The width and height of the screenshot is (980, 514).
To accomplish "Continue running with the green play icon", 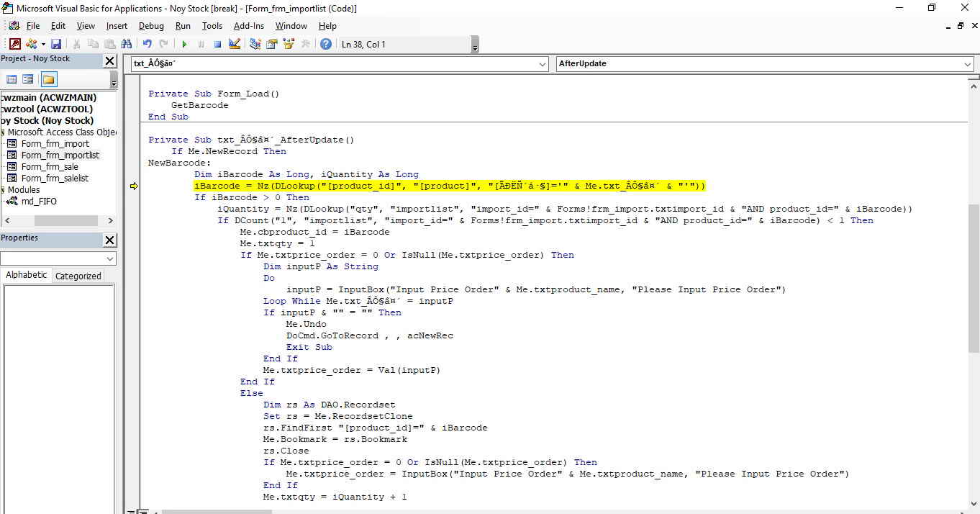I will [x=184, y=44].
